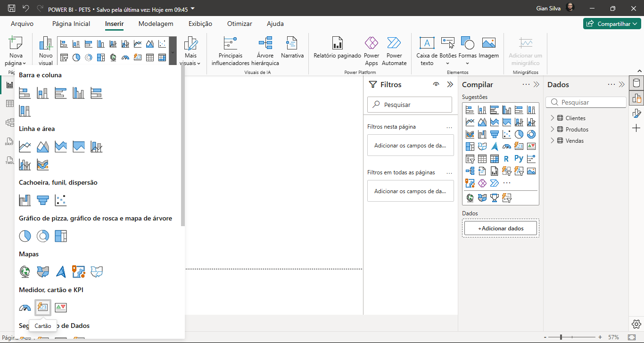Open the Power Automate visual
Viewport: 644px width, 343px height.
coord(394,51)
